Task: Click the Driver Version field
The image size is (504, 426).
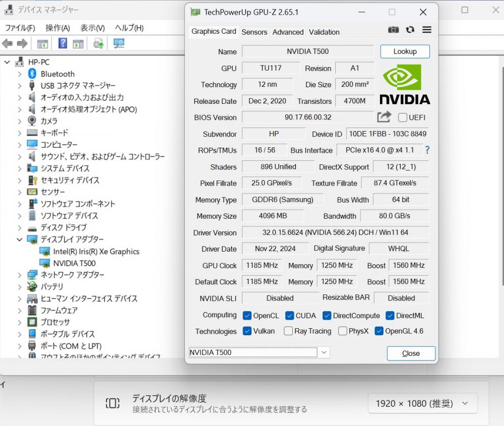Action: pyautogui.click(x=335, y=232)
